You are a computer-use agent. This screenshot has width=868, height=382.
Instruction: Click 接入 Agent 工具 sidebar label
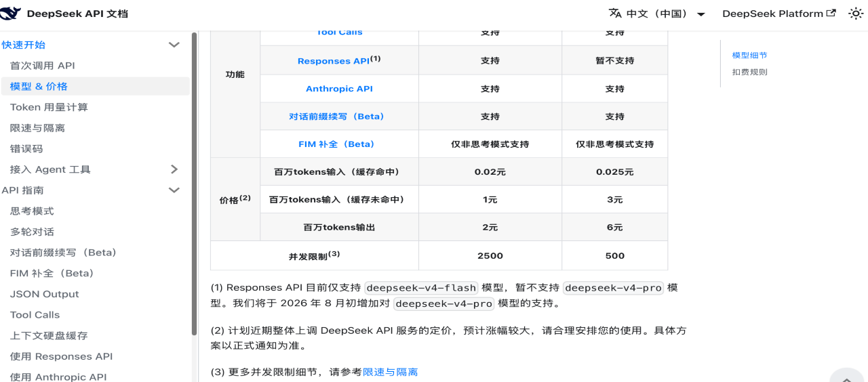(x=50, y=169)
